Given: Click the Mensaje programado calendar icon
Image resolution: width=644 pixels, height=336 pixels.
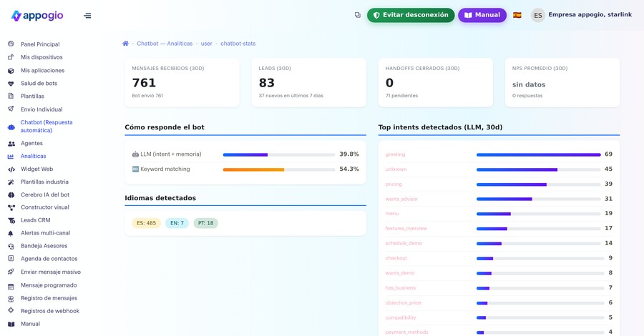Looking at the screenshot, I should pos(11,285).
